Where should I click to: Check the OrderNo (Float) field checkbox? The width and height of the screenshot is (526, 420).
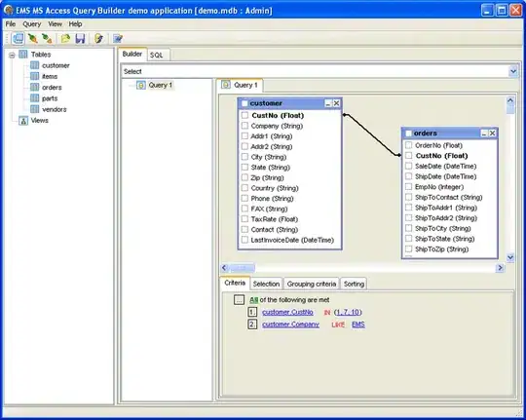click(408, 145)
